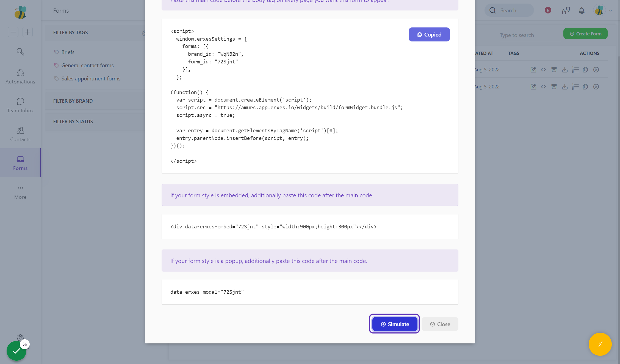Click the top Search box

pos(509,10)
